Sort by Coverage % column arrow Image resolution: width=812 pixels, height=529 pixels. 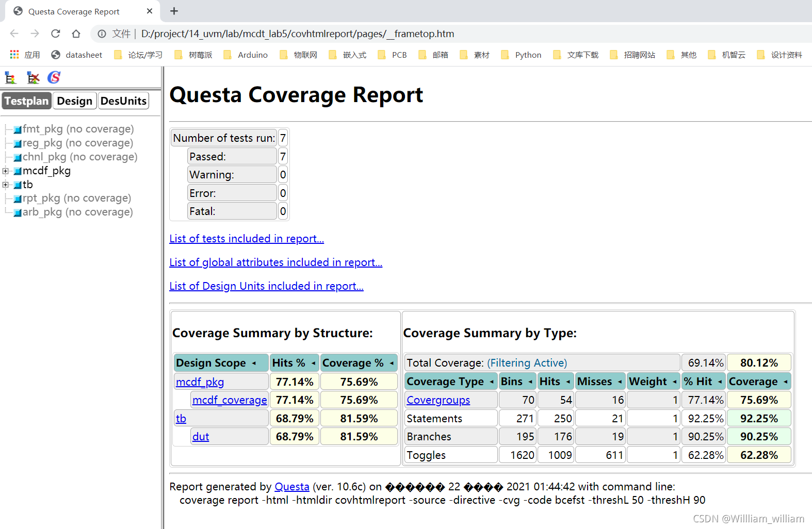click(392, 363)
